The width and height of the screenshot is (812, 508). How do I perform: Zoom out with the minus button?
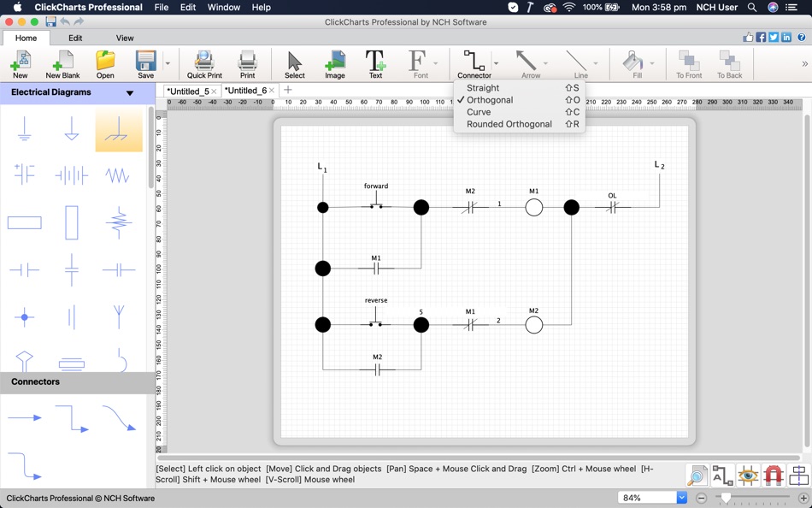tap(701, 498)
